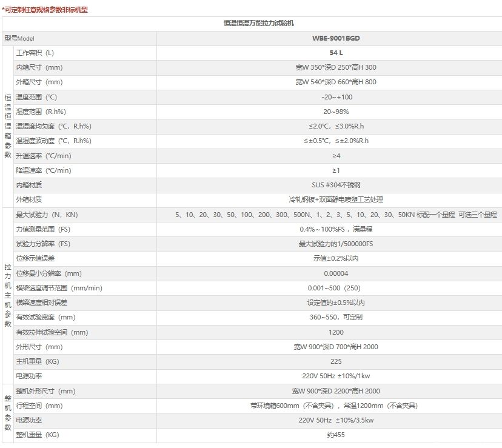Select the 约455 whole machine weight value
Viewport: 502px width, 448px height.
click(336, 435)
